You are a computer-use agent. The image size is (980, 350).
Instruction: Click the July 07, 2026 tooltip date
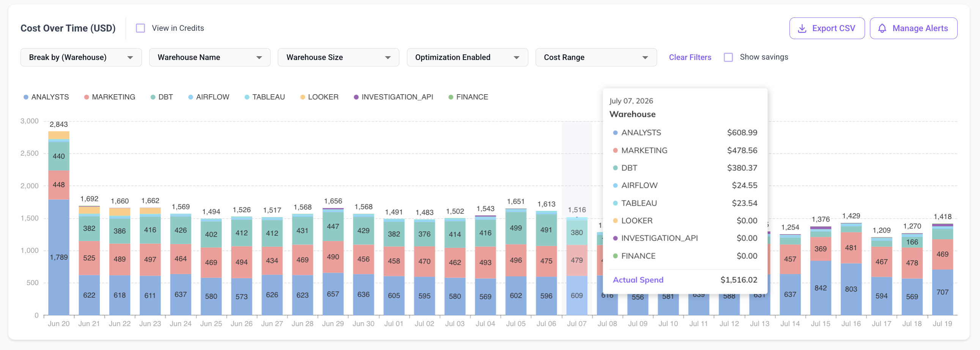[631, 101]
